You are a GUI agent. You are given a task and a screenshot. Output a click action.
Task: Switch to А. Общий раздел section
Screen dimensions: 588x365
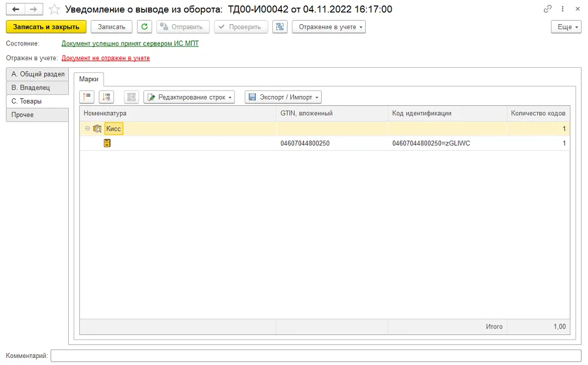coord(38,74)
